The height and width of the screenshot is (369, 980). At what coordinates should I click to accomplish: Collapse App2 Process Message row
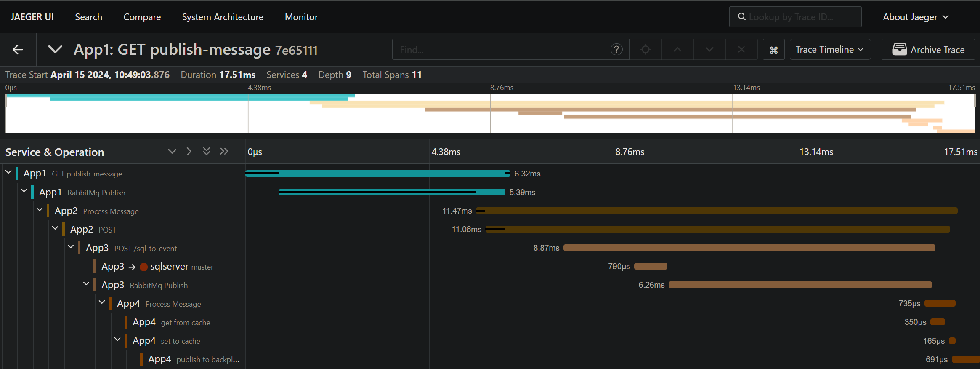[40, 209]
